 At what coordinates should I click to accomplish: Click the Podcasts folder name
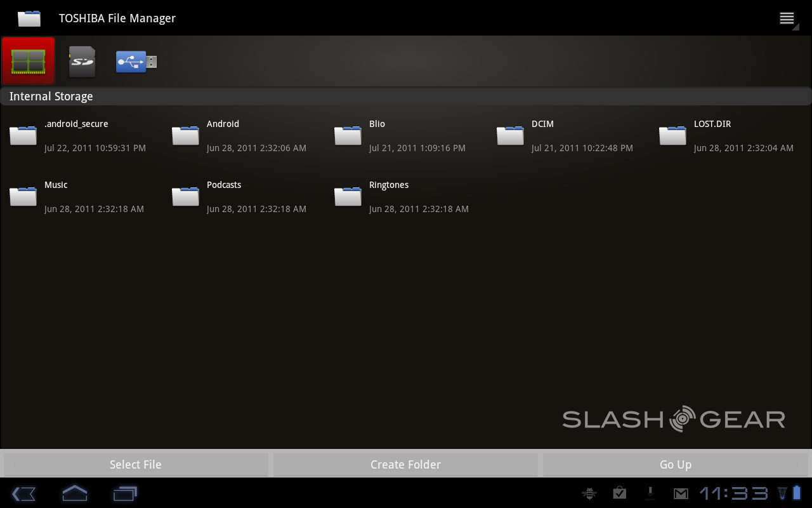[224, 185]
